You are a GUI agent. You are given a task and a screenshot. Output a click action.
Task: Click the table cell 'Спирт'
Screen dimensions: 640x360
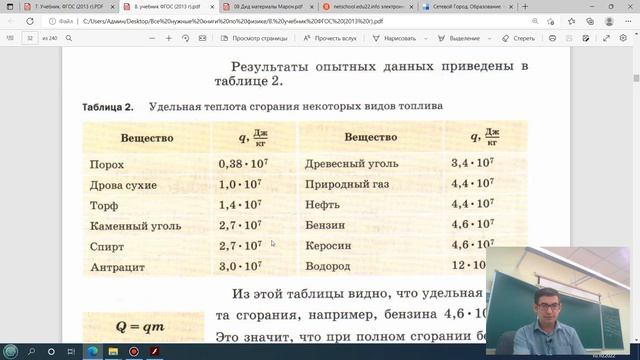tap(107, 247)
